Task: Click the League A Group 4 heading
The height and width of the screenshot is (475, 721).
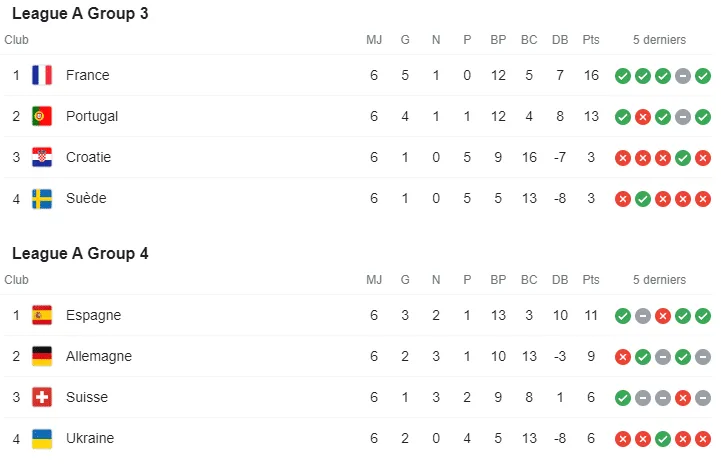Action: click(81, 253)
